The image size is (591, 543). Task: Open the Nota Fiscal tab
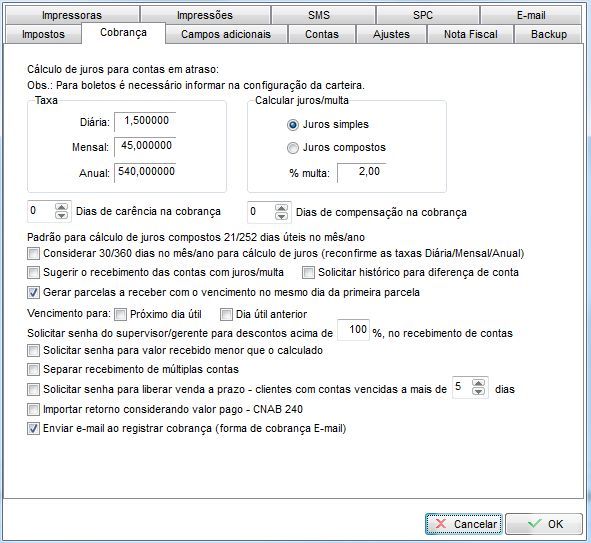(x=471, y=34)
